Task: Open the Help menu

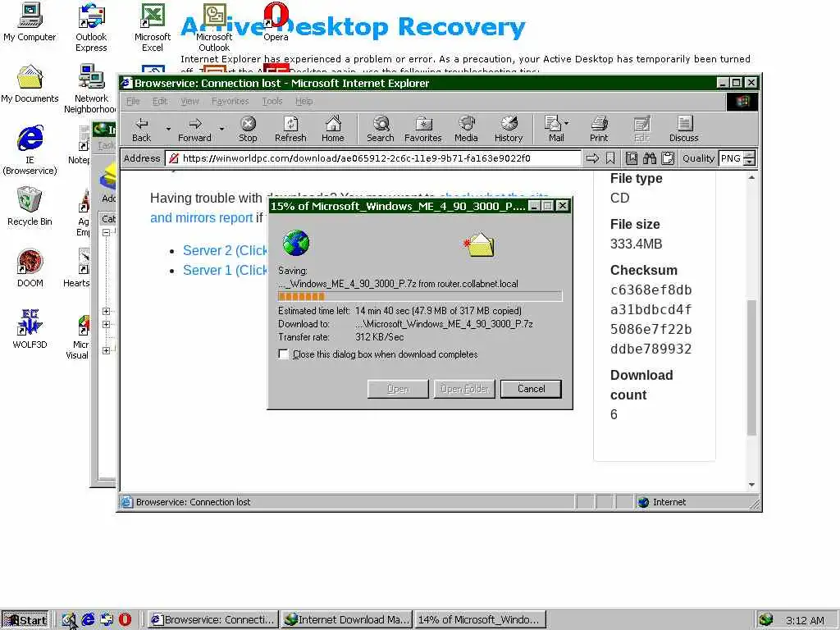Action: click(304, 101)
